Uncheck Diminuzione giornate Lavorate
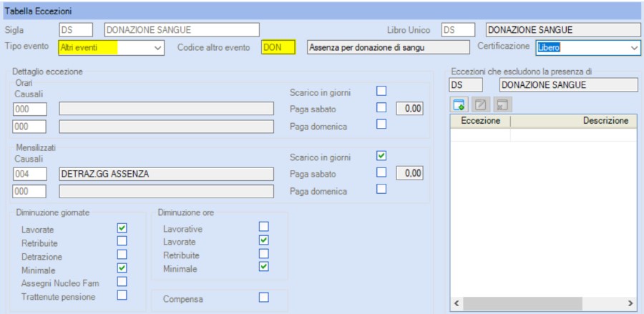This screenshot has width=644, height=314. (x=122, y=227)
